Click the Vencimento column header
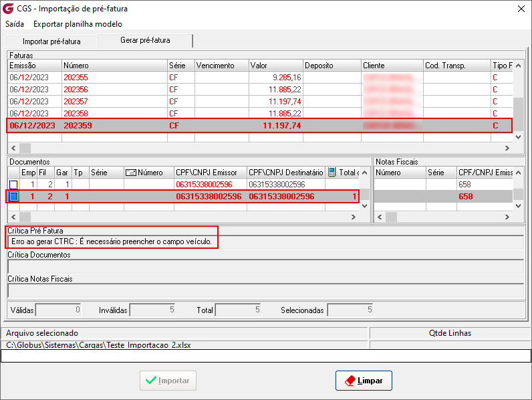532x400 pixels. (x=221, y=66)
